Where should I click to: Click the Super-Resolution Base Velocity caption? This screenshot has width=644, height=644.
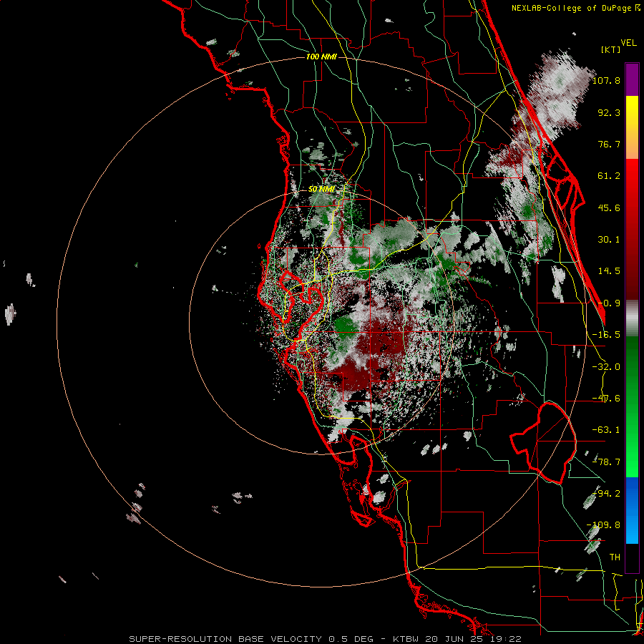[x=326, y=639]
